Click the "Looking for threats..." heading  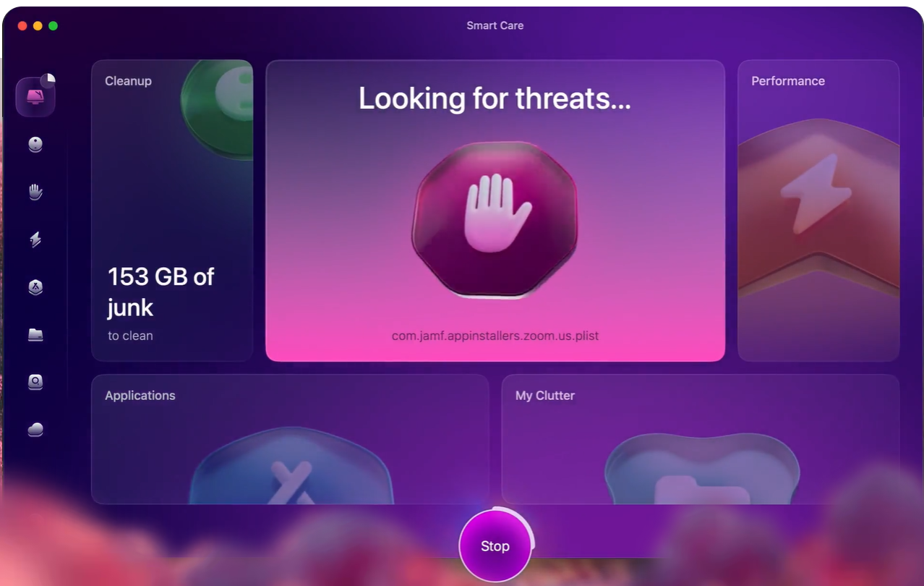coord(495,98)
